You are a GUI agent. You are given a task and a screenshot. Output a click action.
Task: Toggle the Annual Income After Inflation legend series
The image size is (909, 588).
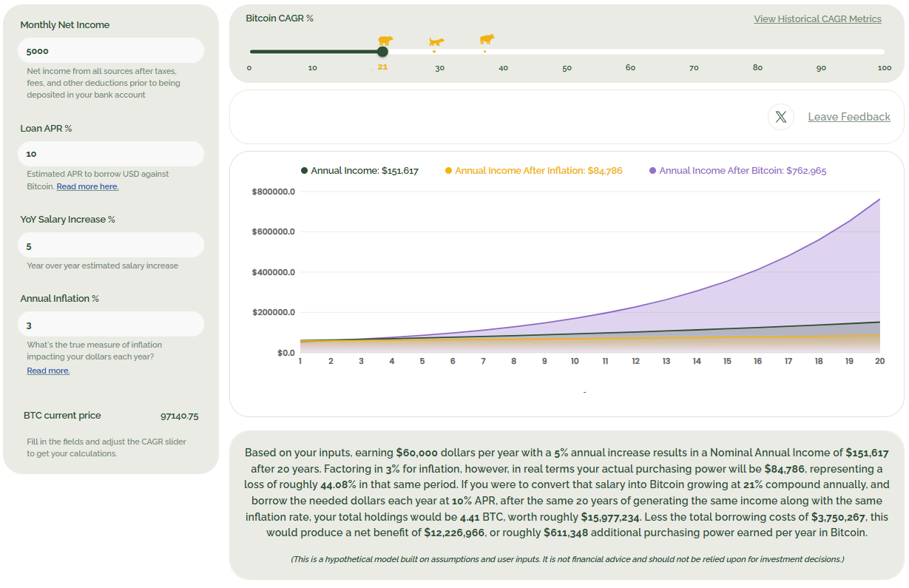[533, 171]
